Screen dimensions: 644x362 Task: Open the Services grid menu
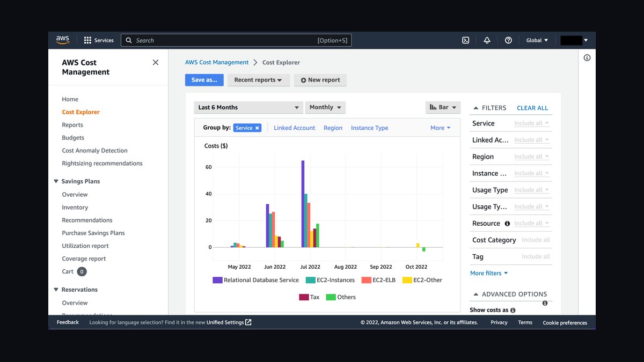point(99,40)
